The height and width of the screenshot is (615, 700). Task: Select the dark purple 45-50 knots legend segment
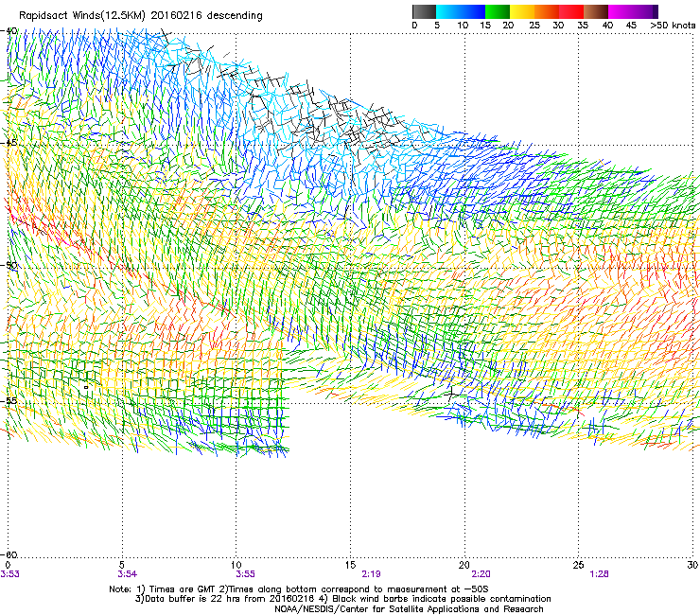[645, 11]
